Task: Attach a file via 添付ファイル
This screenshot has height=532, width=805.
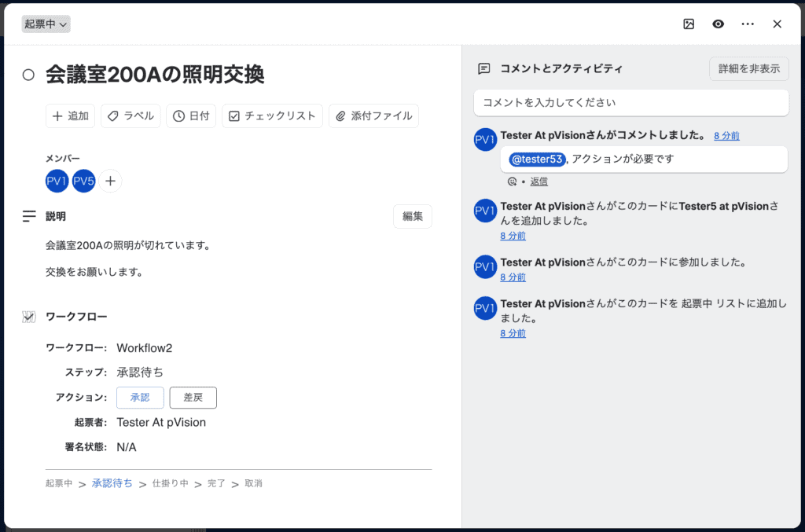Action: [373, 116]
